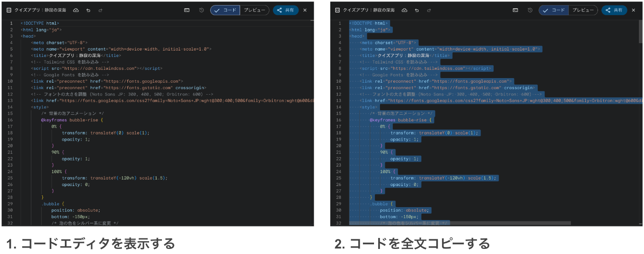Click the <html lang="ja"> line in left editor
Viewport: 644px width, 254px height.
(x=42, y=29)
